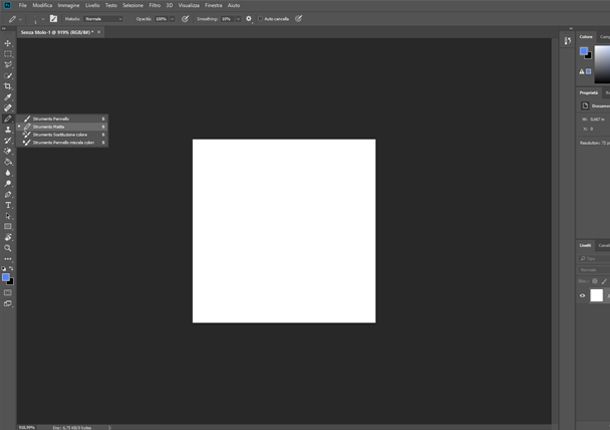Open the Filtro menu
Viewport: 610px width, 430px height.
click(x=154, y=5)
